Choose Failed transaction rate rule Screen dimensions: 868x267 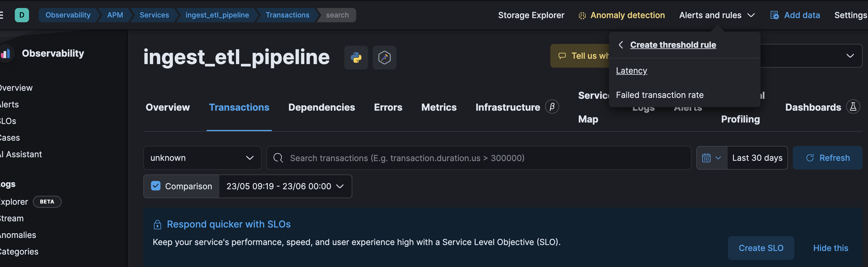(x=659, y=95)
